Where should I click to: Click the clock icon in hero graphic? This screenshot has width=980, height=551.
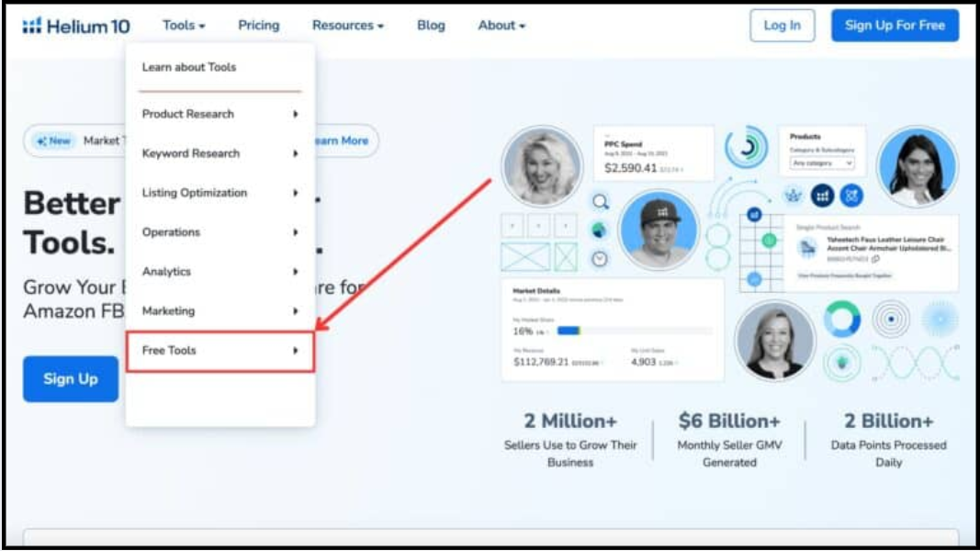point(600,259)
